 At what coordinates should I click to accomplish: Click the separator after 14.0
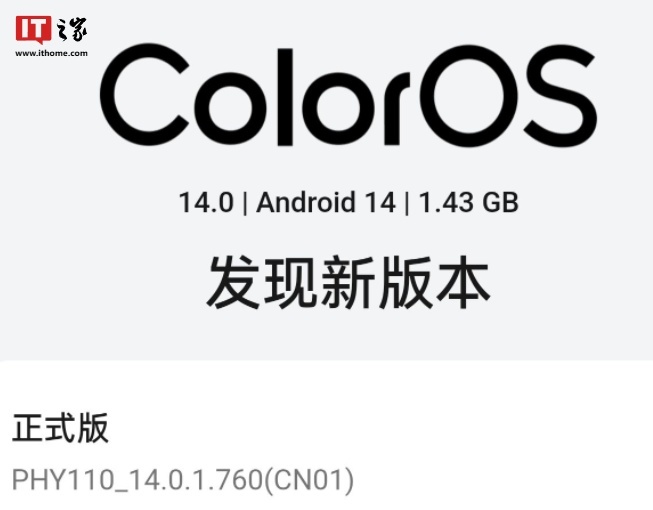pos(245,203)
